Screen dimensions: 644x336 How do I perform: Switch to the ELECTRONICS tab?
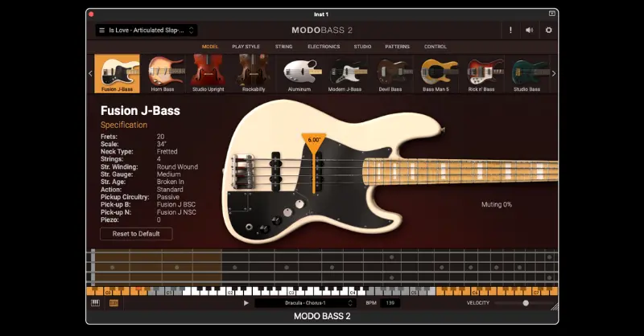(324, 47)
